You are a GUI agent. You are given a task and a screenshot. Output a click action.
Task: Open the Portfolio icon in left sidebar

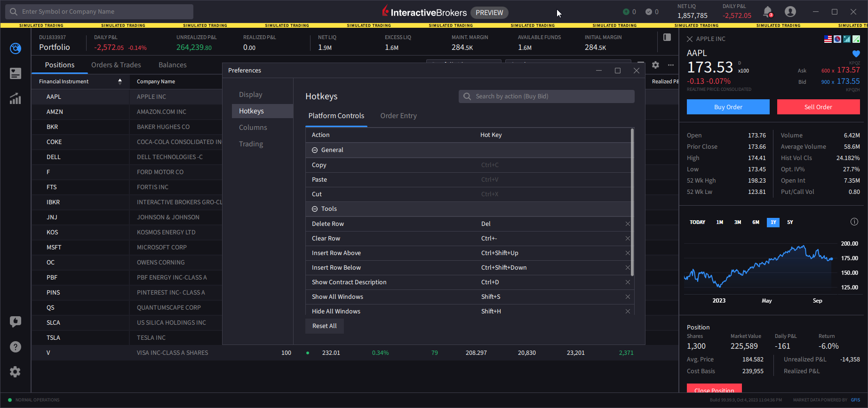click(16, 48)
